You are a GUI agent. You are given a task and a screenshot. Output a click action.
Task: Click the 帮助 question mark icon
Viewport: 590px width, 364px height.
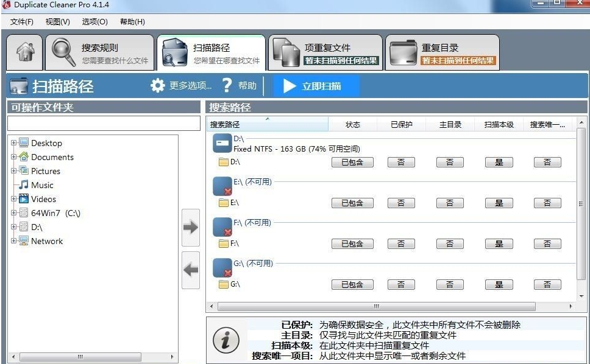pyautogui.click(x=227, y=86)
